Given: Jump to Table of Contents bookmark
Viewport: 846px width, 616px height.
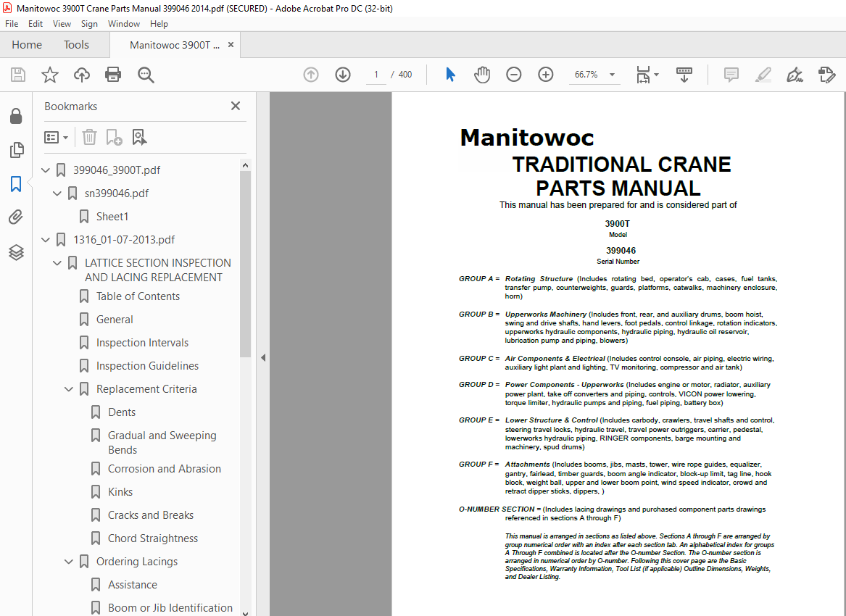Looking at the screenshot, I should [x=138, y=296].
